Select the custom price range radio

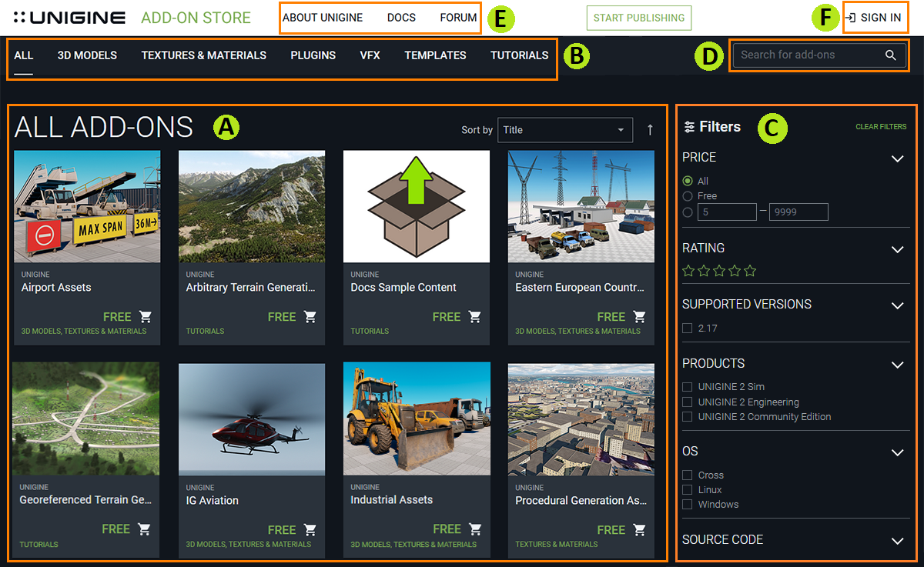[x=688, y=212]
